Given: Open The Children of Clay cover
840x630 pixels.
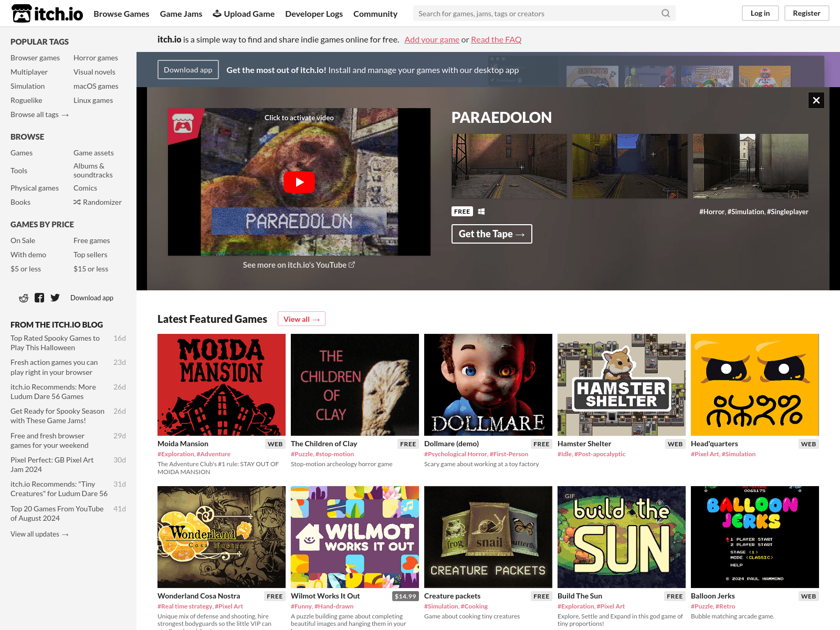Looking at the screenshot, I should [x=355, y=385].
